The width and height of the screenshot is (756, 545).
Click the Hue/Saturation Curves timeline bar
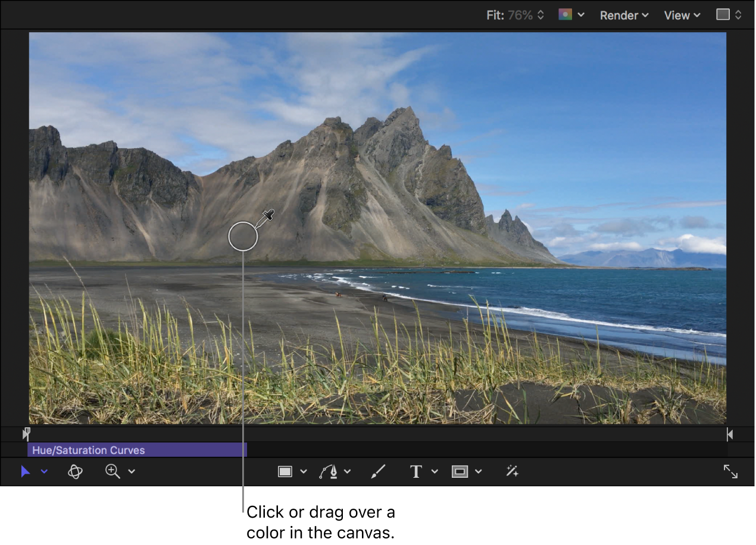(x=137, y=450)
